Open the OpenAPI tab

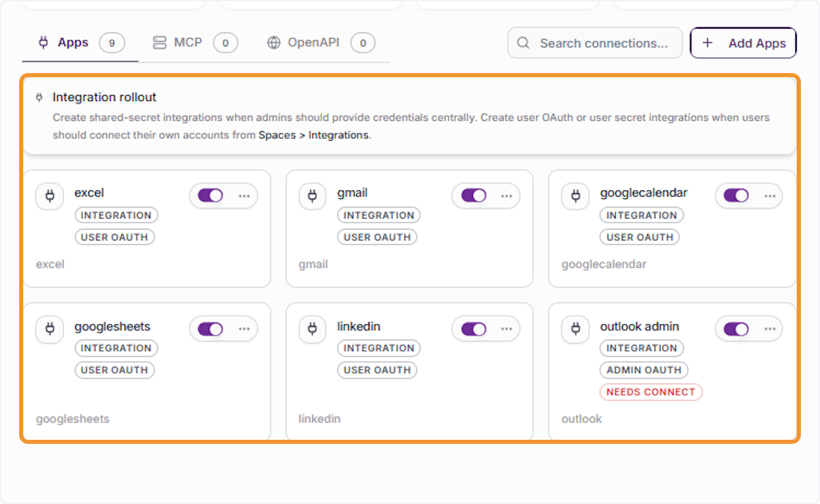pyautogui.click(x=320, y=43)
